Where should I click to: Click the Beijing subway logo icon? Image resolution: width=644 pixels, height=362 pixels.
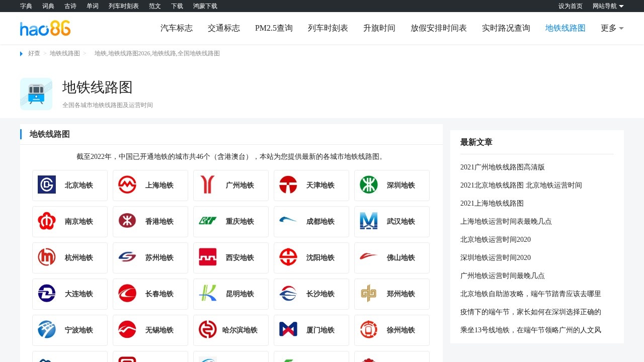tap(47, 185)
